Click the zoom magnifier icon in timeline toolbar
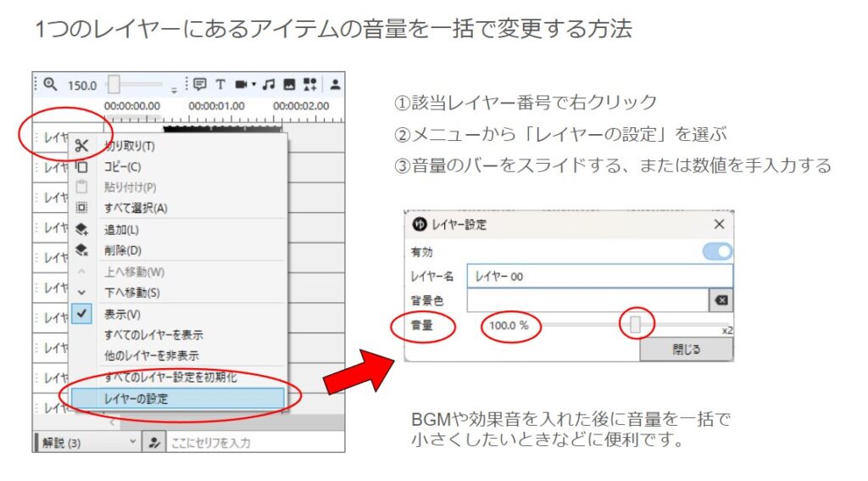This screenshot has width=868, height=481. pyautogui.click(x=50, y=84)
